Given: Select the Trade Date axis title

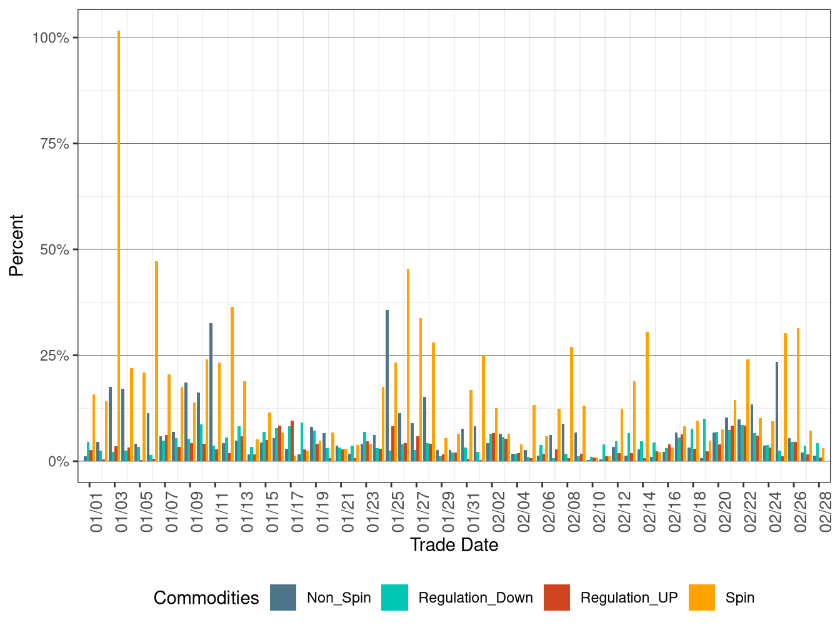Looking at the screenshot, I should 455,544.
